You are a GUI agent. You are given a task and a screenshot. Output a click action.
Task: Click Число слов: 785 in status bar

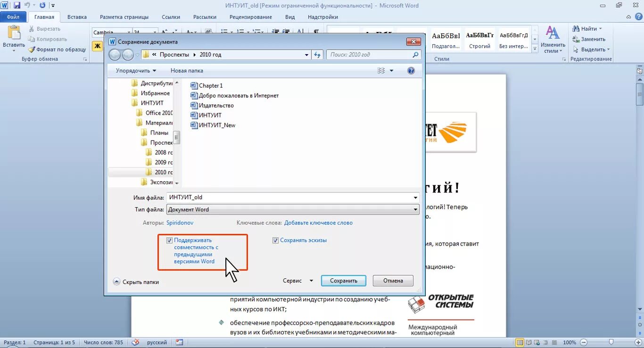coord(103,342)
